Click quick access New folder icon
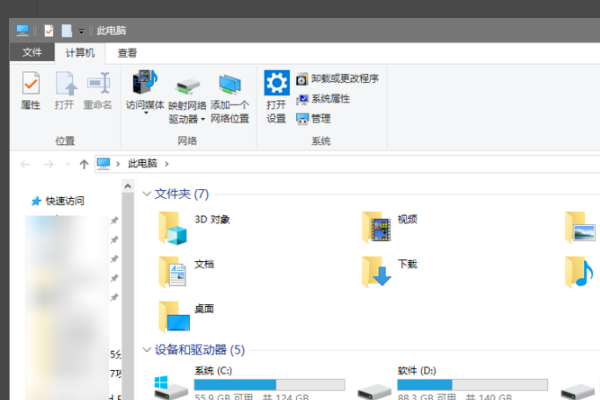600x400 pixels. click(67, 31)
